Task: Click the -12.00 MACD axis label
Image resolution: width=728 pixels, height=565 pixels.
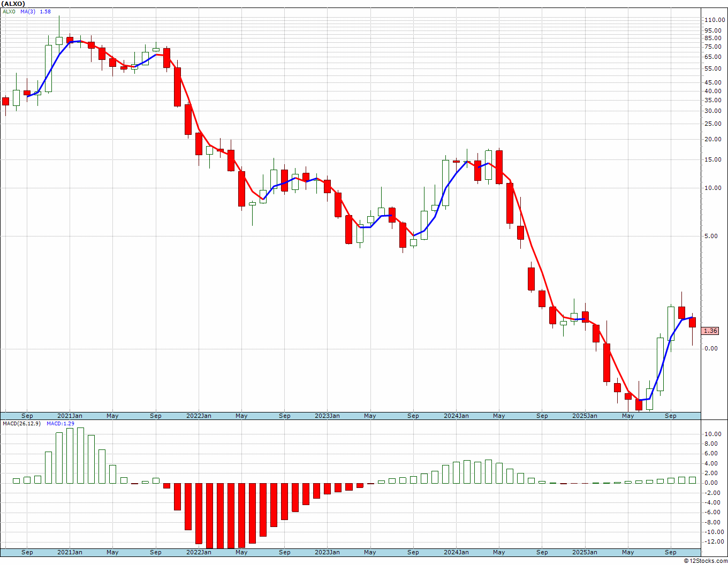Action: point(715,542)
